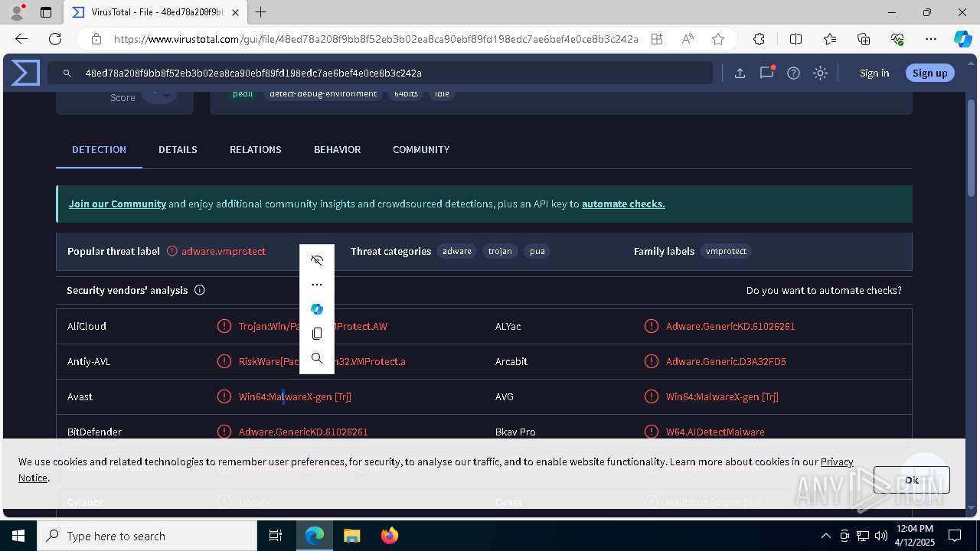Switch to the RELATIONS tab

tap(256, 150)
